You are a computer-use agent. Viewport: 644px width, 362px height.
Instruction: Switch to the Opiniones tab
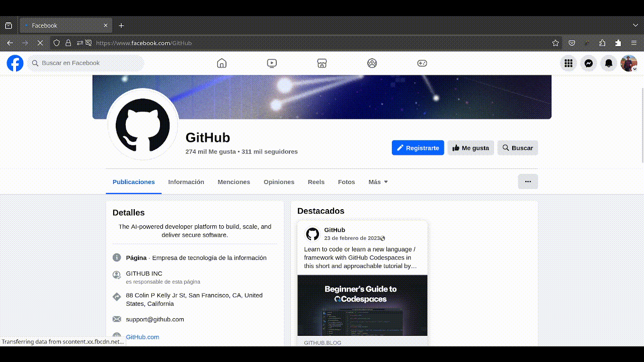279,182
